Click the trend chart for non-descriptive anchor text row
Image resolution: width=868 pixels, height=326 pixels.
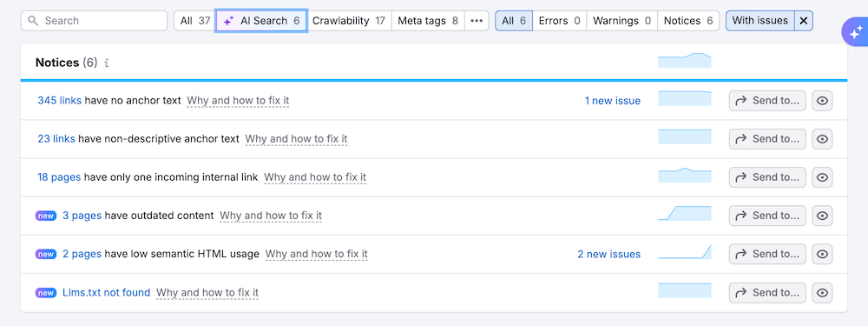(x=685, y=137)
